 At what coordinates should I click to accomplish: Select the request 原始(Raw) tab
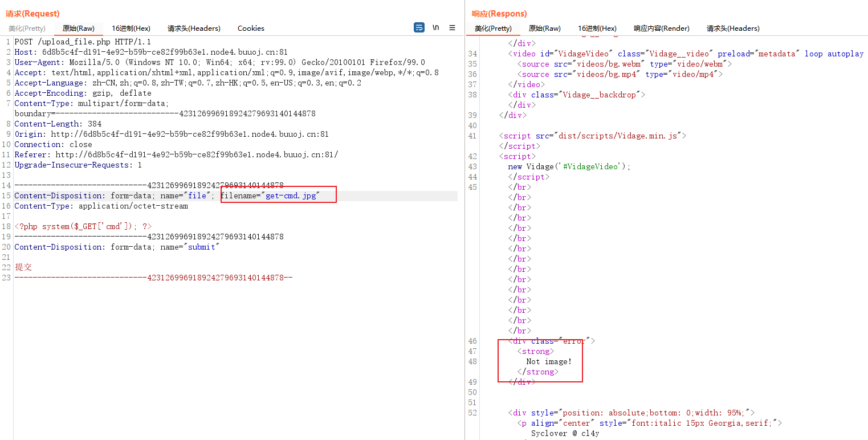pyautogui.click(x=79, y=28)
